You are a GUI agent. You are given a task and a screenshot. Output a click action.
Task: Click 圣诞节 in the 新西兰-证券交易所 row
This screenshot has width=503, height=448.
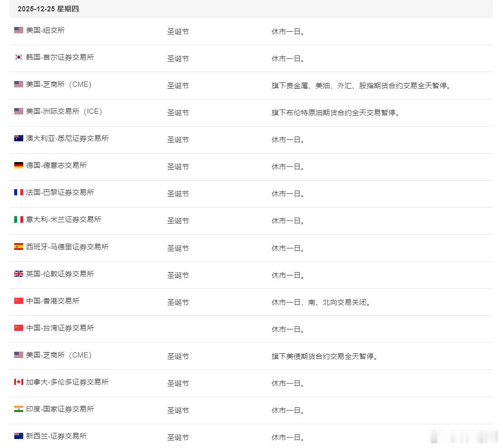point(178,437)
